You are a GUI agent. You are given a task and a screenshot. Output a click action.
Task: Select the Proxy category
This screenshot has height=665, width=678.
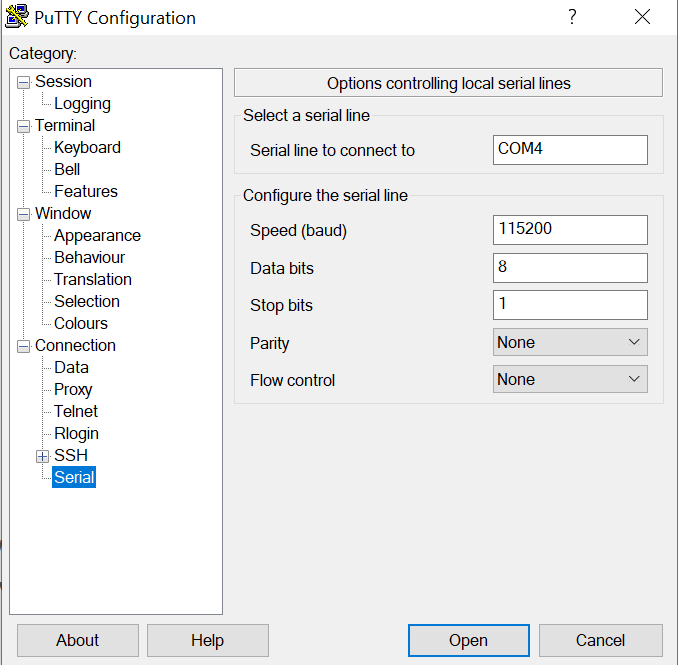[73, 389]
